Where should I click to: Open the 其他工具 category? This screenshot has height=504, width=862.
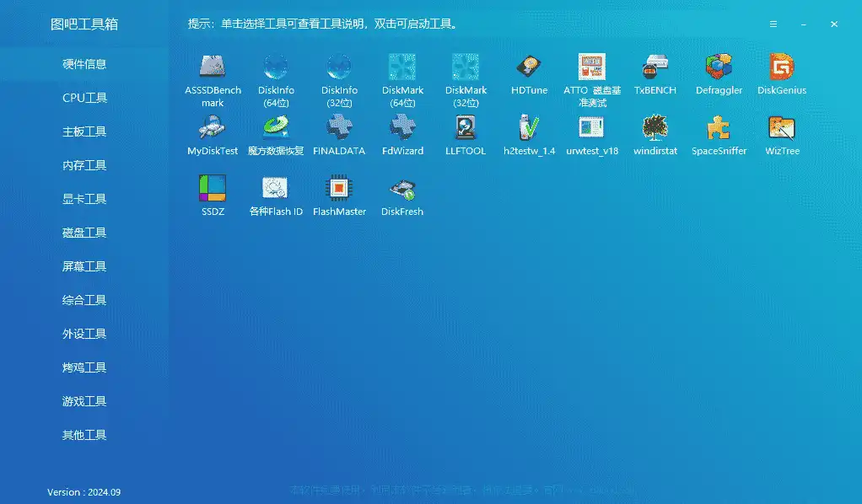click(84, 435)
